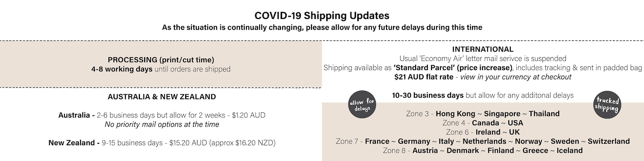Click Canada in the Zone 4 line
Image resolution: width=644 pixels, height=161 pixels.
[485, 123]
